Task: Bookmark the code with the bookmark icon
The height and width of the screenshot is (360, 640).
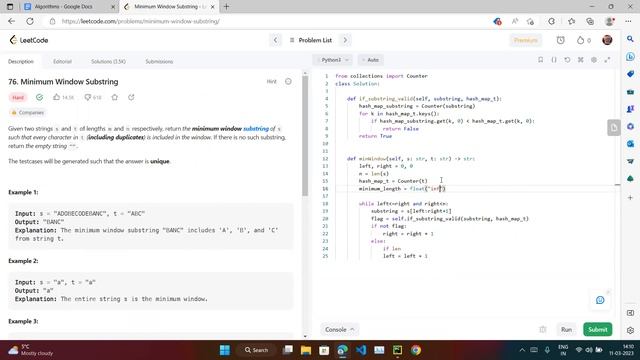Action: coord(540,60)
